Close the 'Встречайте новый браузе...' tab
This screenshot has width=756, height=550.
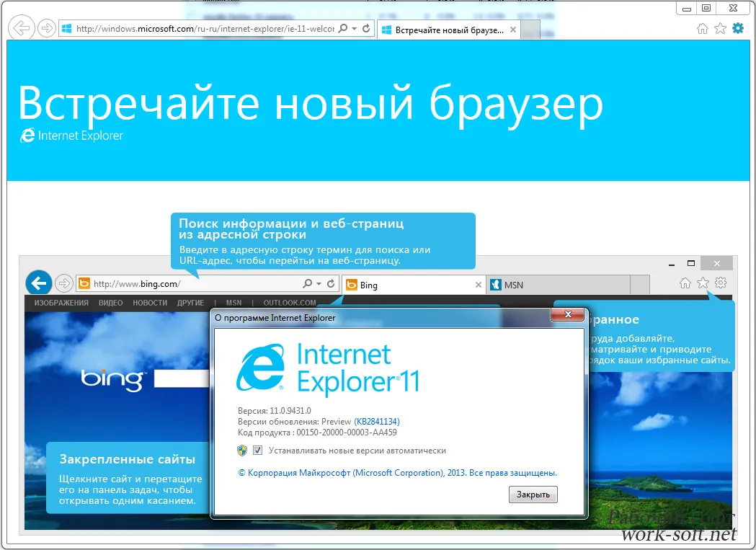coord(513,30)
